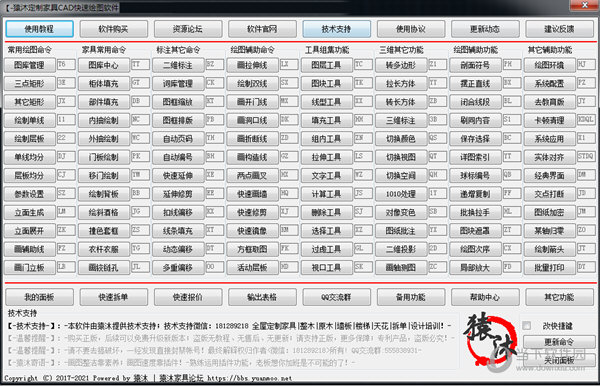Open 词库管理 under 标注其它命令
This screenshot has width=600, height=386.
click(178, 84)
